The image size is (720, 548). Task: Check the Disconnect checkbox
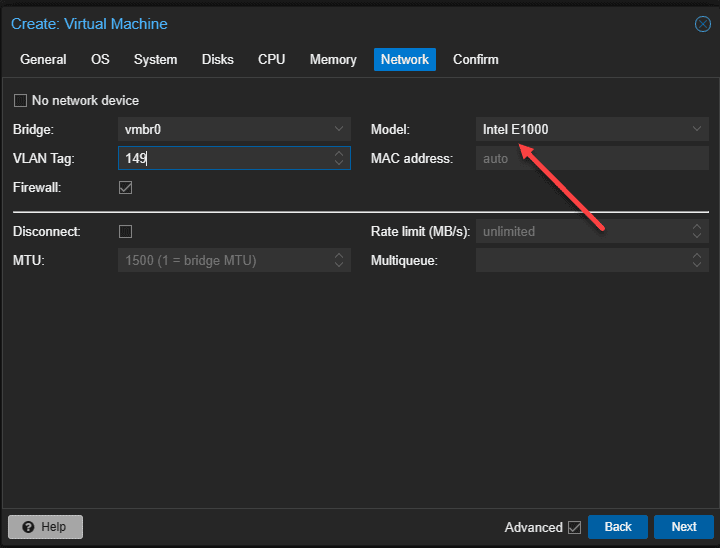click(x=126, y=231)
